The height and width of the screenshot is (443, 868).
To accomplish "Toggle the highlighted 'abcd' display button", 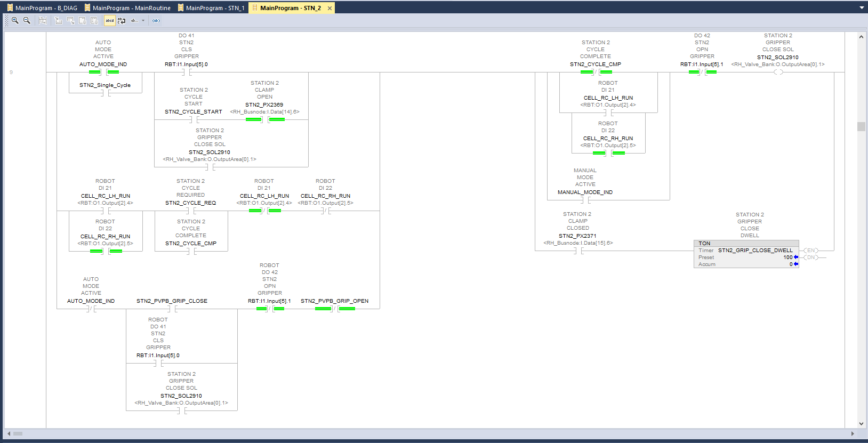I will pos(110,20).
